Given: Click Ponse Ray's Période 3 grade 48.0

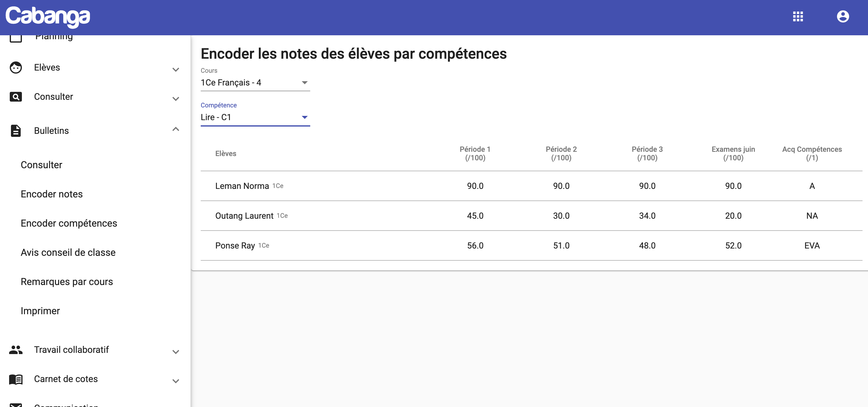Looking at the screenshot, I should coord(647,245).
